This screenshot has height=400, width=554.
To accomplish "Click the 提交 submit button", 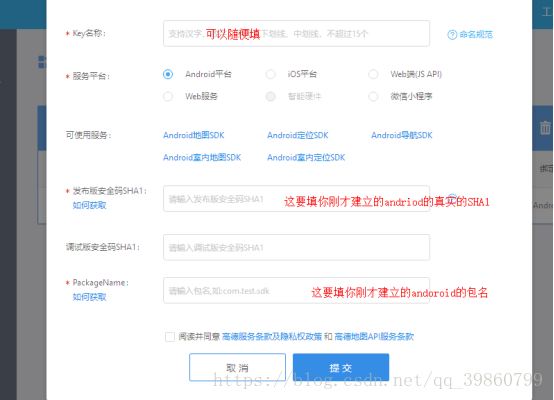I will [x=341, y=367].
